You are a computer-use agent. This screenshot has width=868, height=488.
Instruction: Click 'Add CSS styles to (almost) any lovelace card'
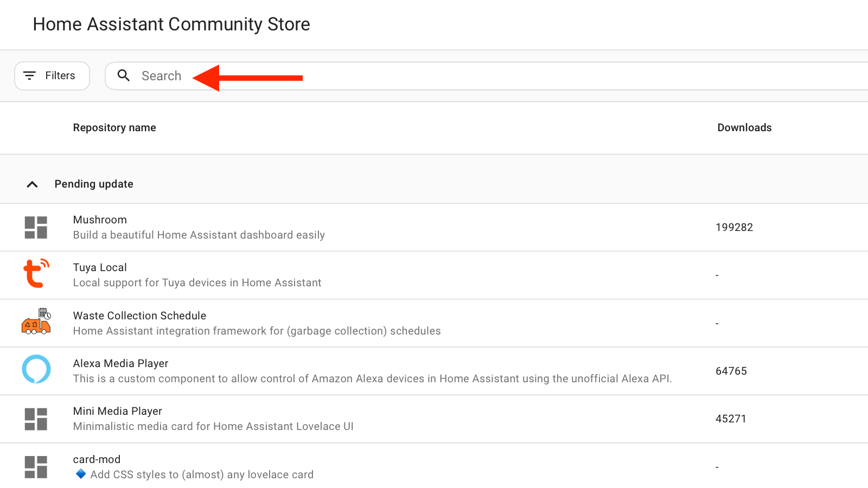tap(202, 474)
